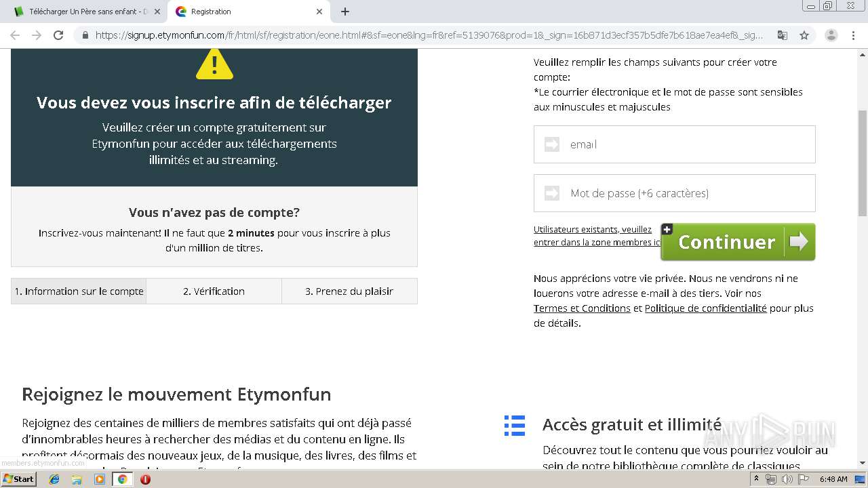
Task: Open the Politique de confidentialité link
Action: click(705, 308)
